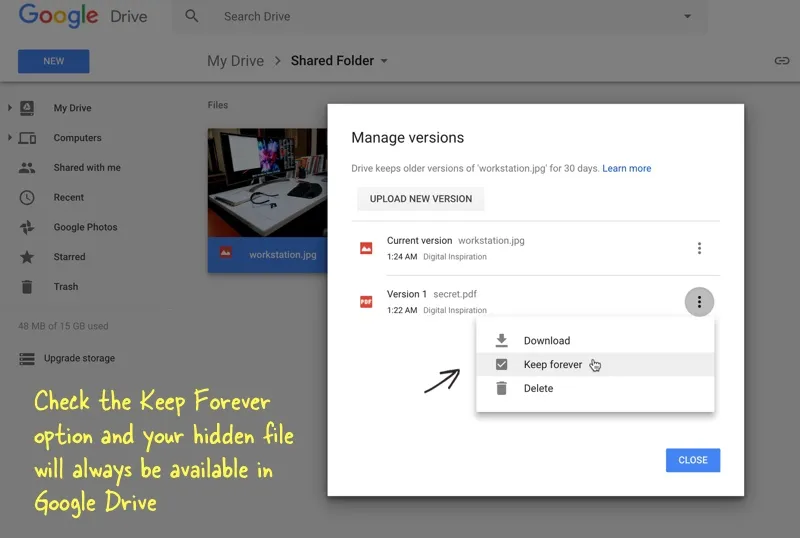Click the Trash bin icon in sidebar
The width and height of the screenshot is (800, 538).
[x=27, y=287]
